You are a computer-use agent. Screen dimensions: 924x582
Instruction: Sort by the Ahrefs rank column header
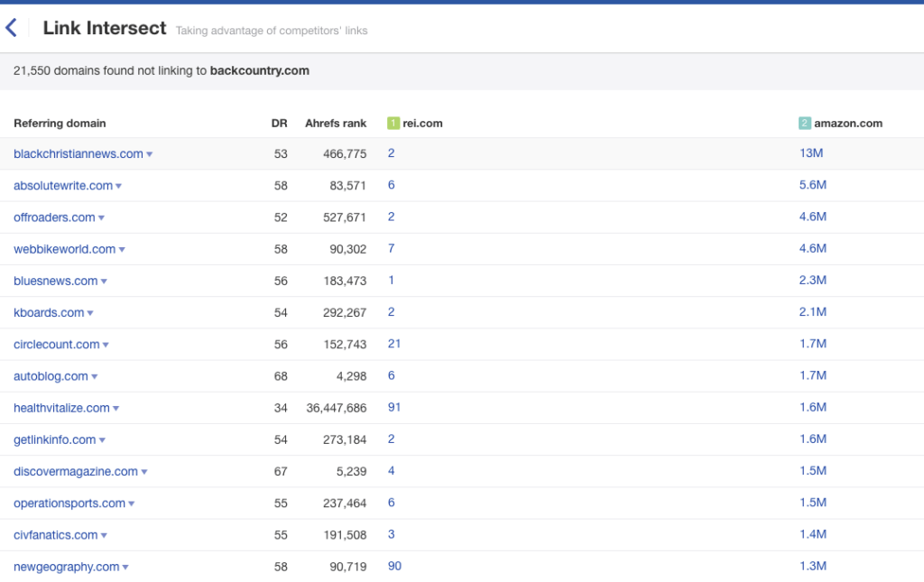click(336, 123)
